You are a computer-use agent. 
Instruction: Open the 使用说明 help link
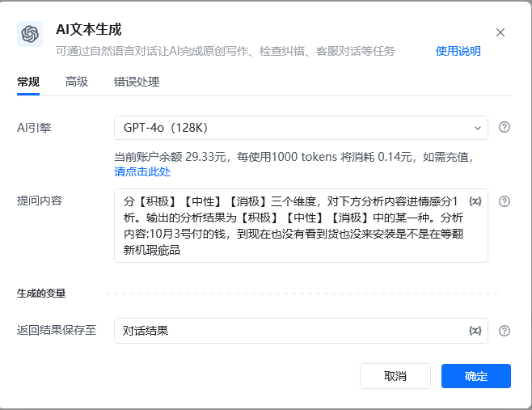coord(458,51)
